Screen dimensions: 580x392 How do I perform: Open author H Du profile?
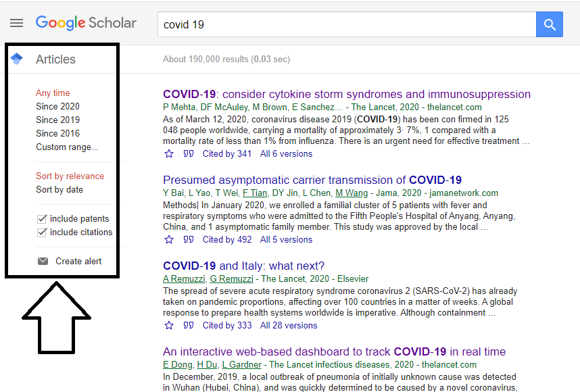pyautogui.click(x=207, y=365)
